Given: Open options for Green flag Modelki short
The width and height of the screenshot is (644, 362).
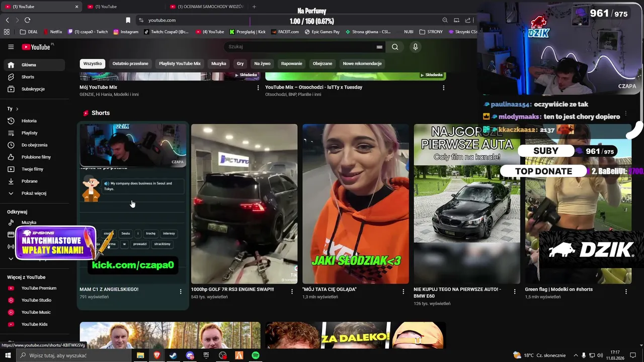Looking at the screenshot, I should pos(626,292).
